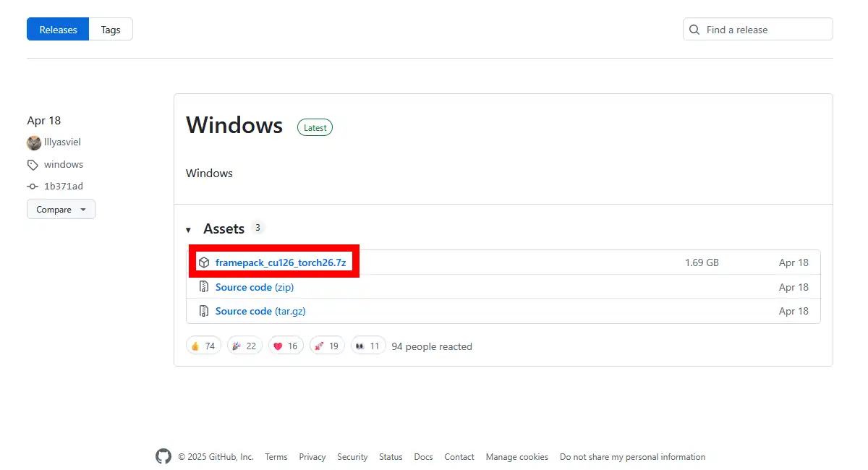Screen dimensions: 868x470
Task: Open the Status footer link
Action: pos(391,457)
